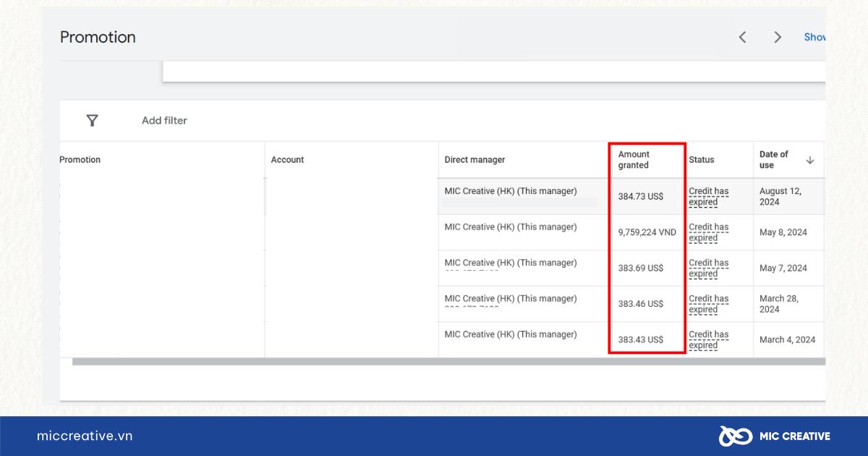Click the Amount granted column header

(x=634, y=160)
